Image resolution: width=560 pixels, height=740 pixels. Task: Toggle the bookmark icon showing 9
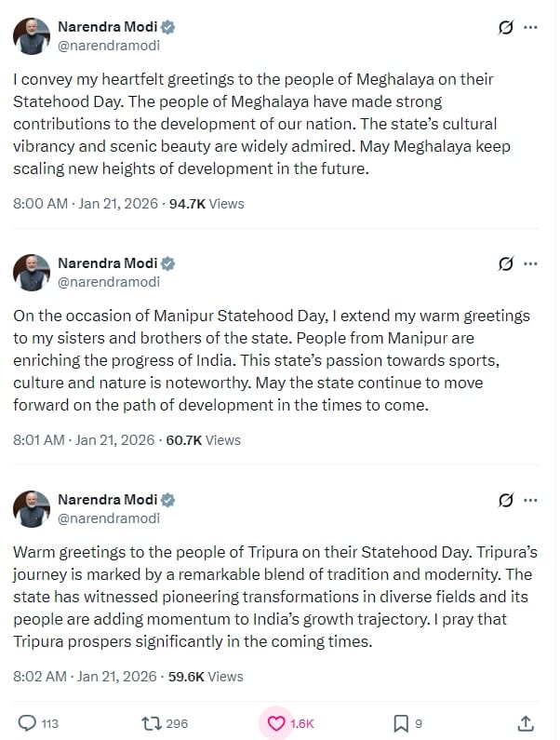click(400, 722)
